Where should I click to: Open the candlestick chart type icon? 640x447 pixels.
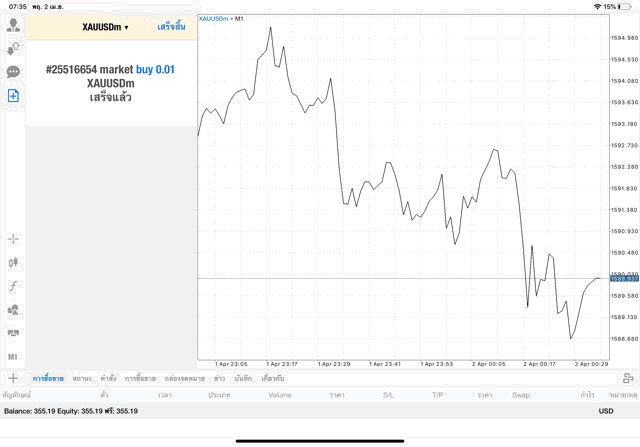click(13, 262)
